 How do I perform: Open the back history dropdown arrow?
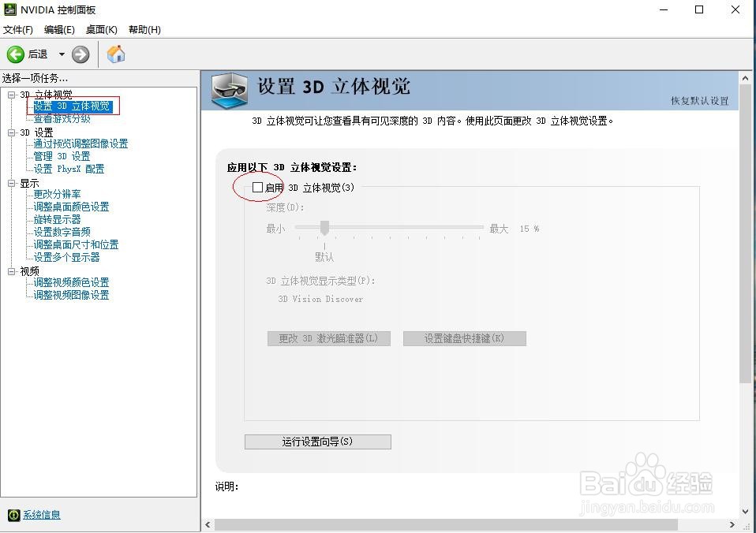point(62,54)
